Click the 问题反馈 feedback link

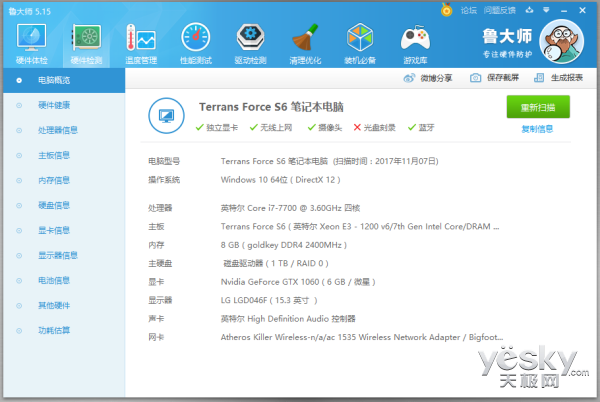(499, 8)
